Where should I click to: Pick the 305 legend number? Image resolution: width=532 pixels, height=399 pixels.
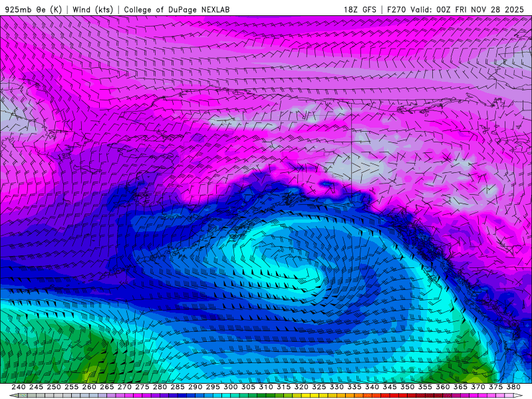click(x=248, y=387)
